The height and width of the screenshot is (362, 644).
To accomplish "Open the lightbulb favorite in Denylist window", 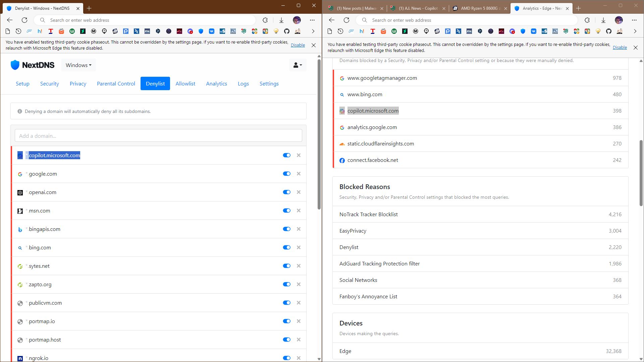I will [x=276, y=31].
